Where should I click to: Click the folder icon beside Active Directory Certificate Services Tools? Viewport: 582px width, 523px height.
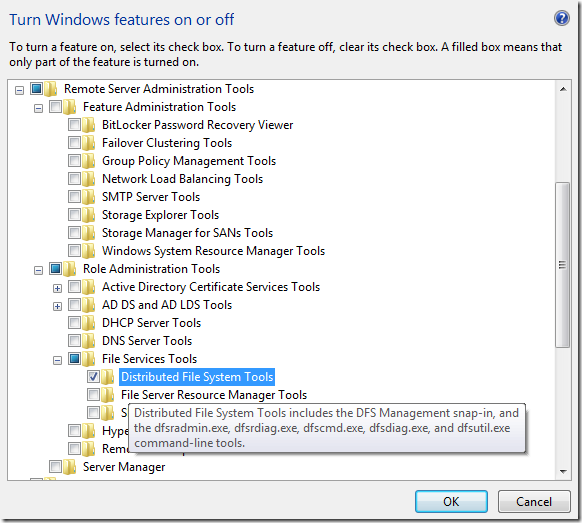tap(88, 287)
